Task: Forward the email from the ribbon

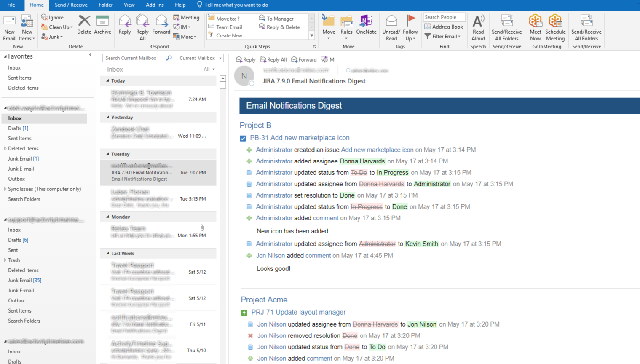Action: point(161,24)
